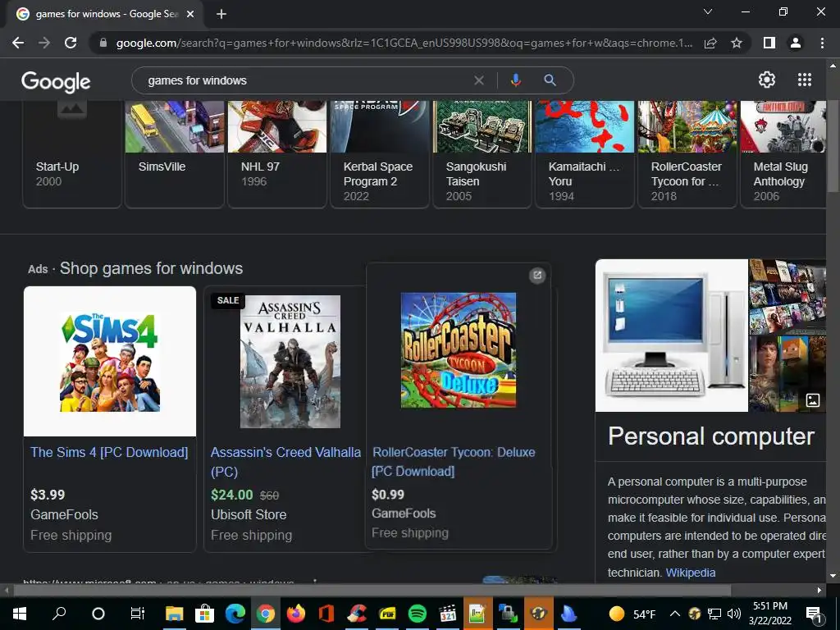Launch Microsoft Office from the taskbar
Image resolution: width=840 pixels, height=630 pixels.
(326, 614)
